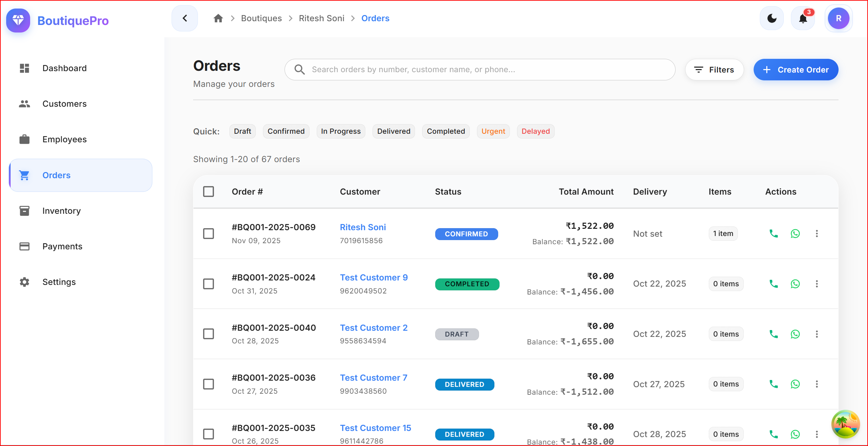
Task: Tick the checkbox beside order #BQ001-2025-0040
Action: coord(209,334)
